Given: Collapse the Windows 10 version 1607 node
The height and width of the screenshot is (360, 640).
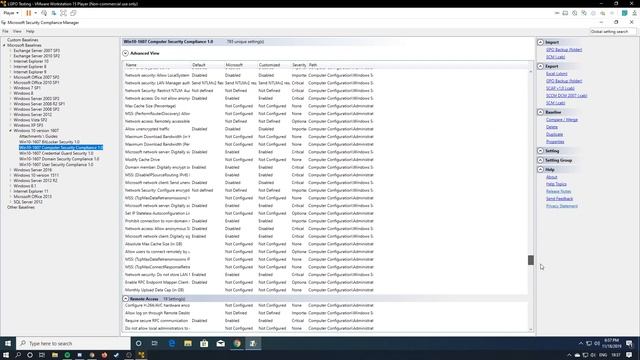Looking at the screenshot, I should tap(11, 131).
